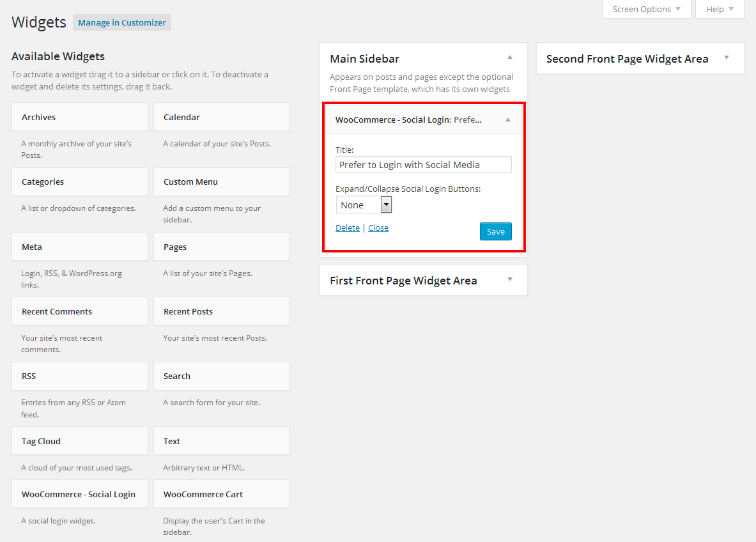Select the Archives widget
The image size is (756, 542).
[80, 117]
